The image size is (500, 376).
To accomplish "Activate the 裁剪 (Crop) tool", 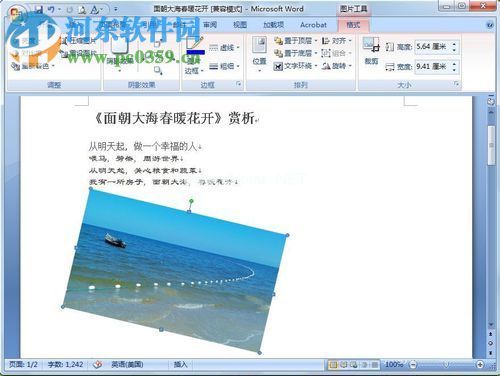I will (x=371, y=51).
